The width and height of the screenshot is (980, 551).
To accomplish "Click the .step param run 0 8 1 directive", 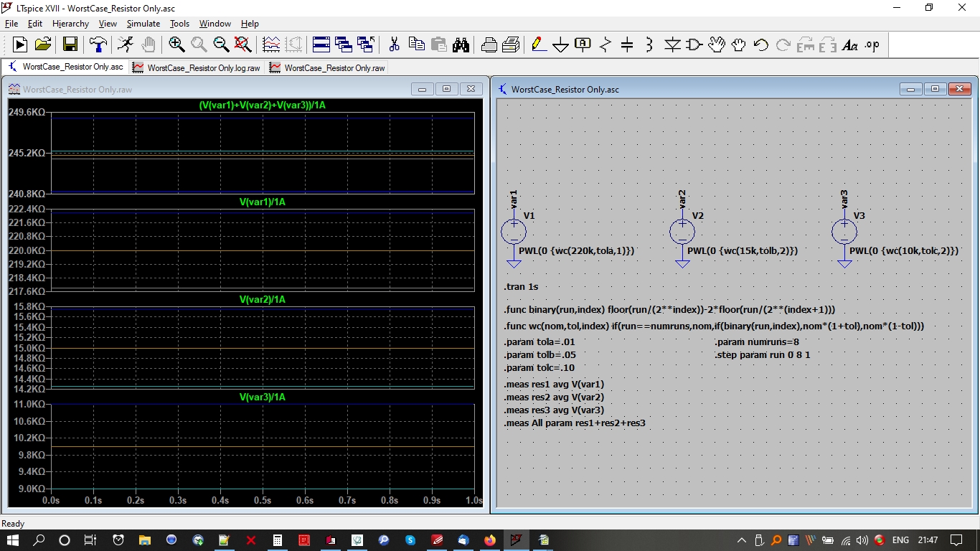I will (763, 355).
